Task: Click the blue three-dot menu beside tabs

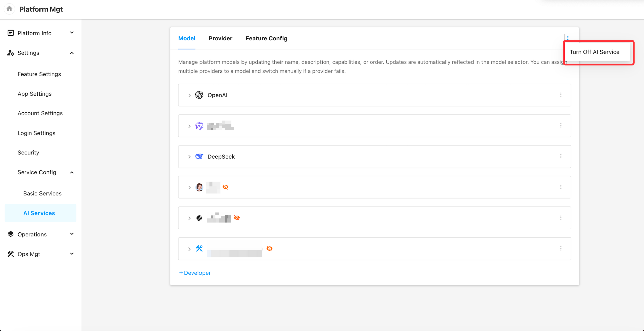Action: tap(568, 38)
